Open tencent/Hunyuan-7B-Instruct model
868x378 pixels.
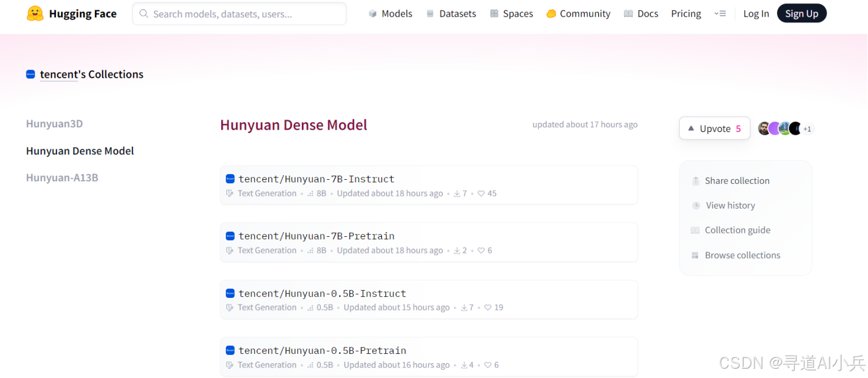(316, 179)
